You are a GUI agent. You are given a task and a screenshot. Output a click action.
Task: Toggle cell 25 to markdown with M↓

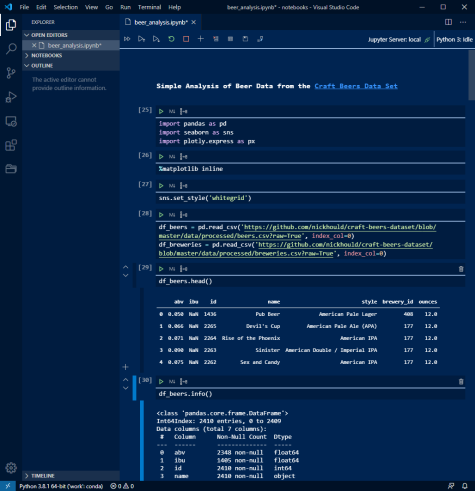pos(172,111)
